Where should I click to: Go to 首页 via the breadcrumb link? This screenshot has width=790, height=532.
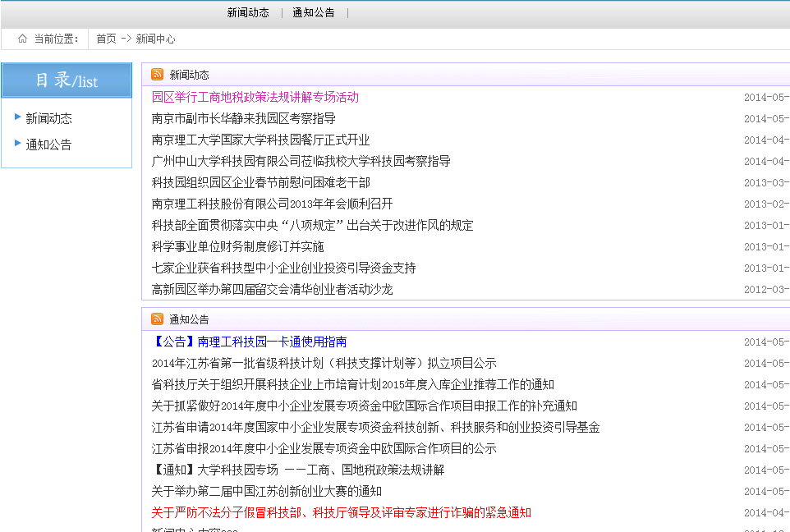click(106, 39)
